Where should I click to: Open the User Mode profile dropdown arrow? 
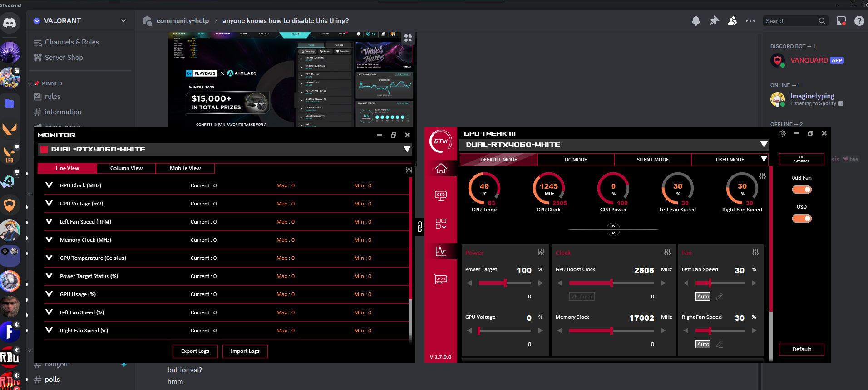click(x=764, y=159)
